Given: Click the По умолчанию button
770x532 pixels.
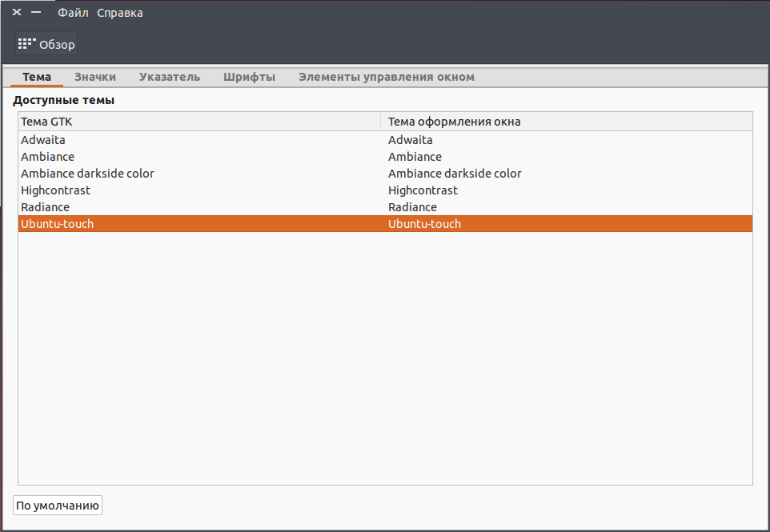Looking at the screenshot, I should (58, 506).
